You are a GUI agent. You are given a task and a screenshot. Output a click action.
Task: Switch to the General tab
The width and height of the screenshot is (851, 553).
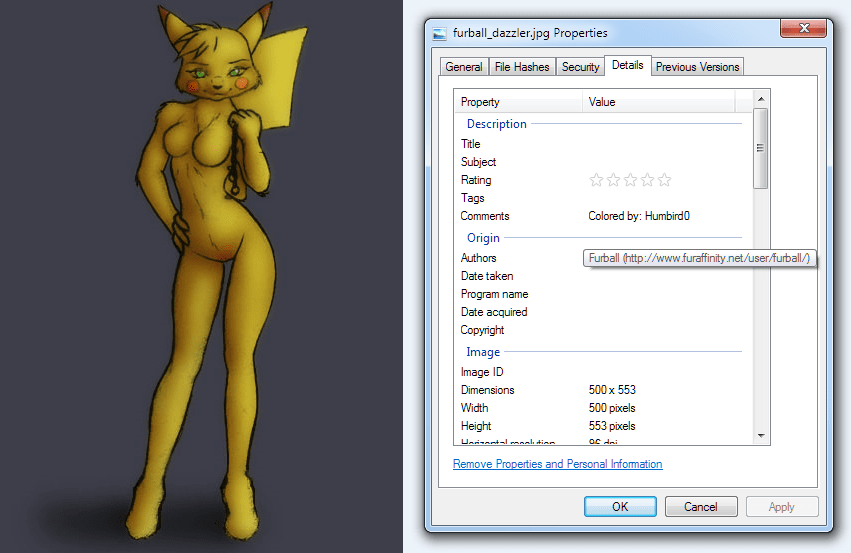click(464, 67)
